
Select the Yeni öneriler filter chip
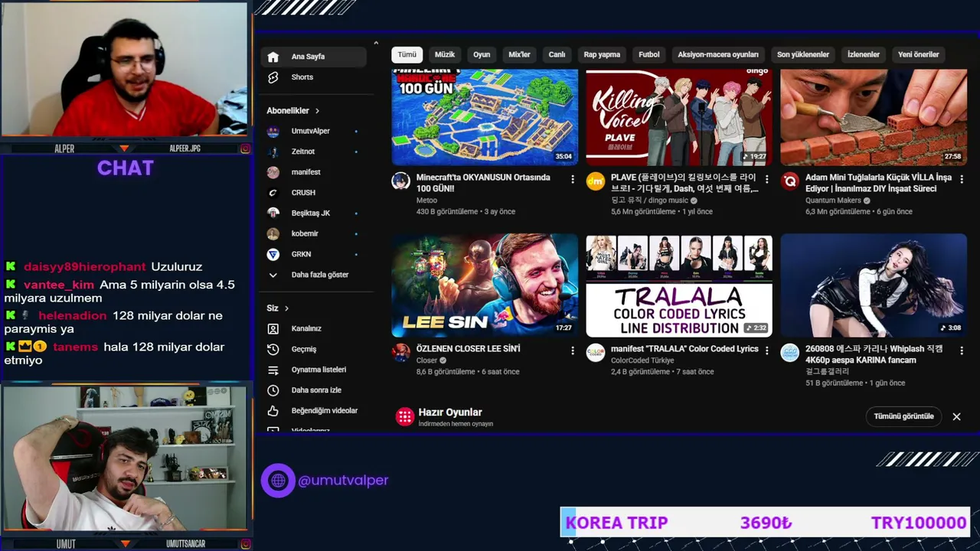tap(919, 54)
